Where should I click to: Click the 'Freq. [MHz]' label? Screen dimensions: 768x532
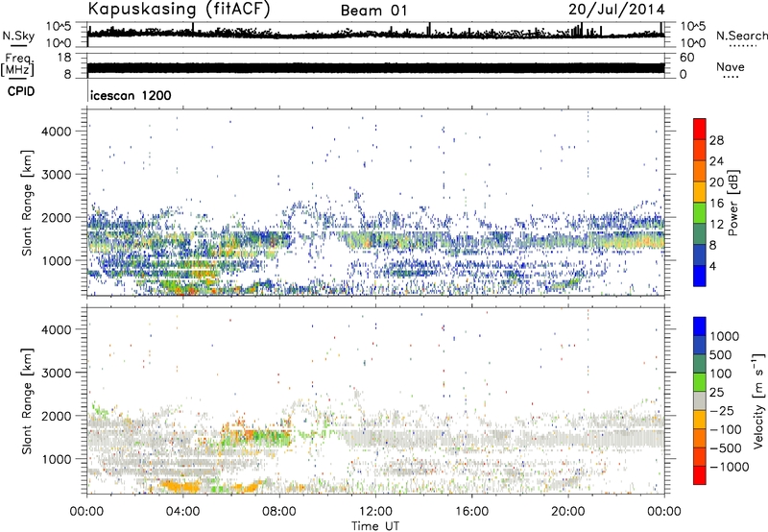[18, 65]
